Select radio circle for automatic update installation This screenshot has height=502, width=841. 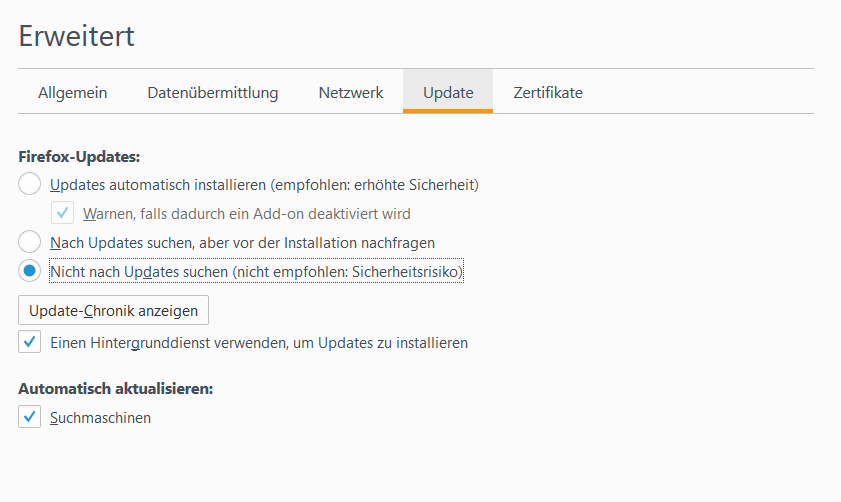29,183
